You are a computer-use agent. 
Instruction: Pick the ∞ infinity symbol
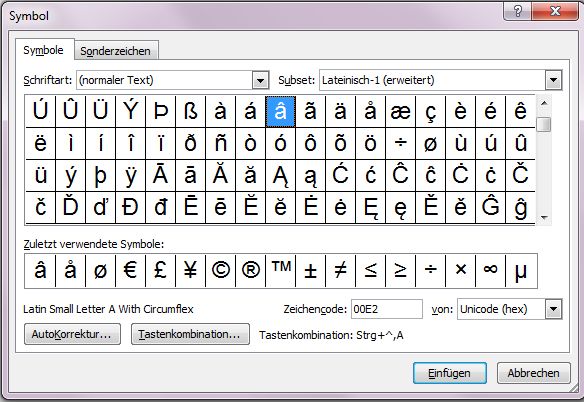point(491,270)
